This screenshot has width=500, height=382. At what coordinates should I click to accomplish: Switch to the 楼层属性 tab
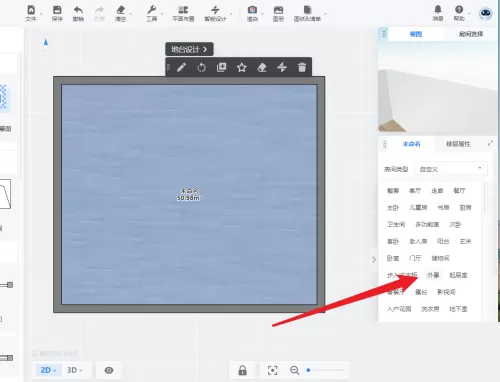(x=458, y=144)
